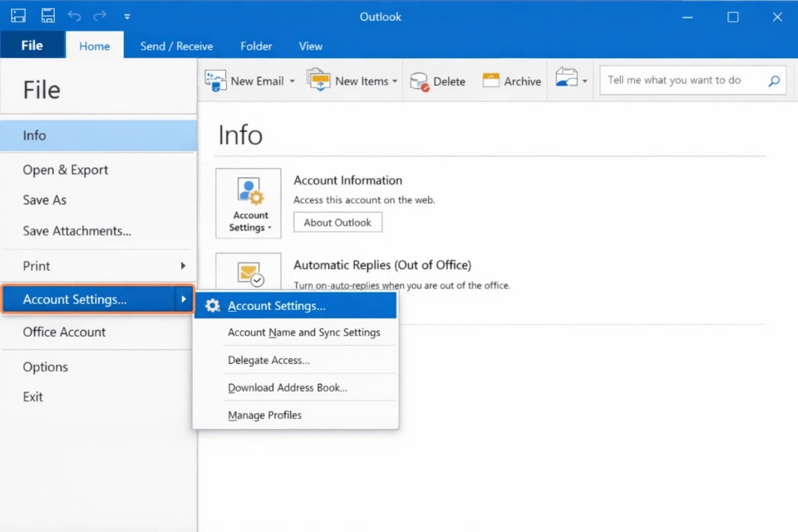Click the New Items icon
The height and width of the screenshot is (532, 798).
tap(317, 80)
